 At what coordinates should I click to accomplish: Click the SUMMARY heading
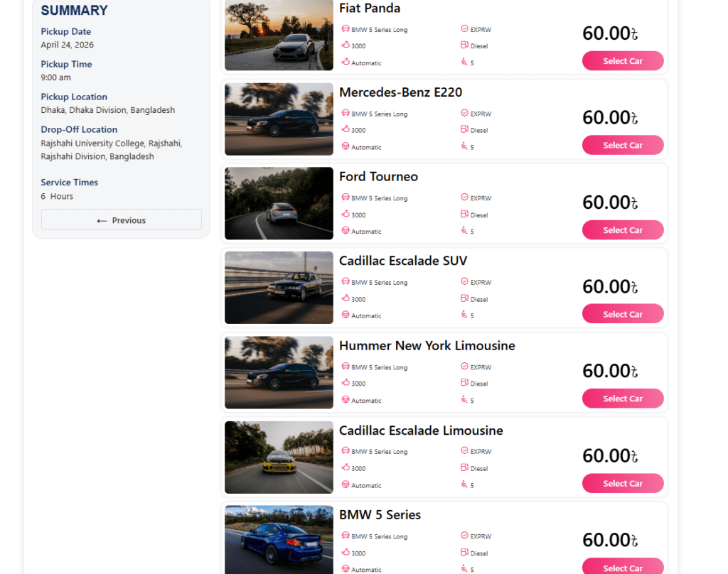[74, 11]
